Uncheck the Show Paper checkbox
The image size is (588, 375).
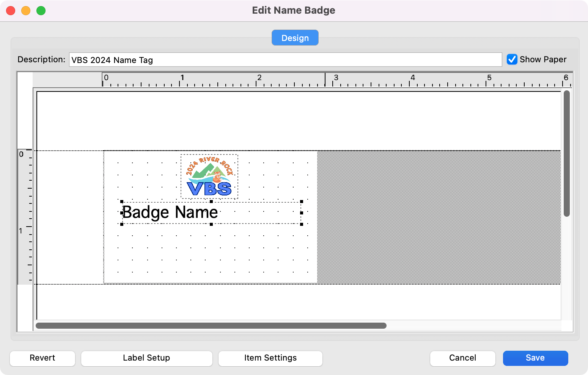(512, 60)
